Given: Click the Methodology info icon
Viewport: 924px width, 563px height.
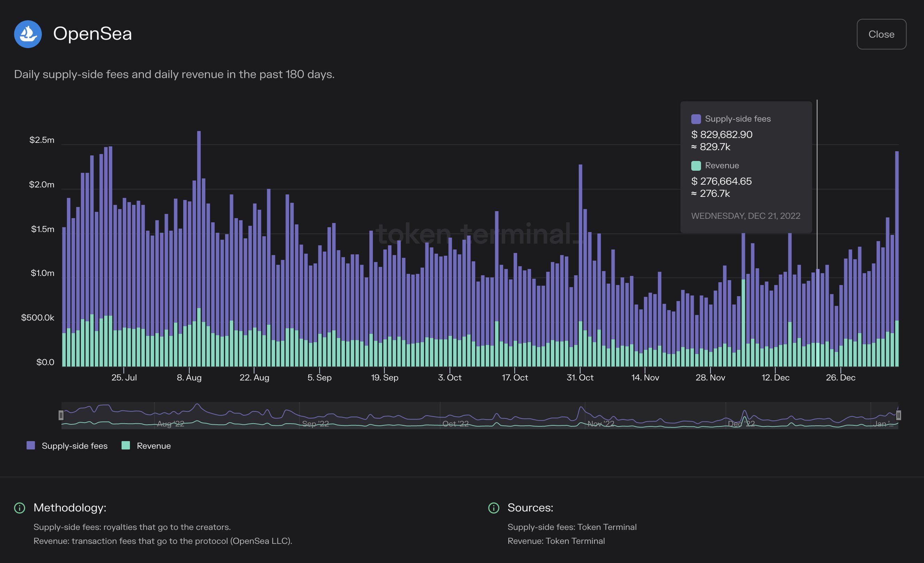Looking at the screenshot, I should (20, 508).
